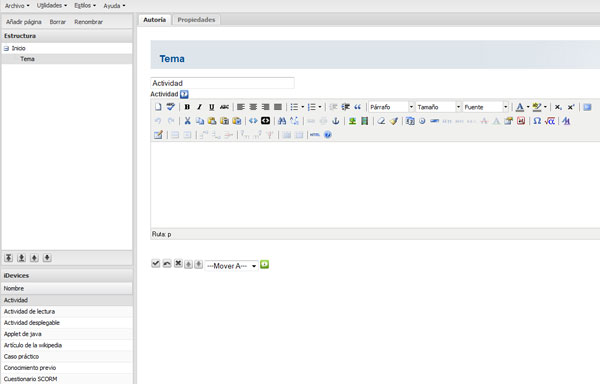Click the binoculars find icon

(x=282, y=121)
